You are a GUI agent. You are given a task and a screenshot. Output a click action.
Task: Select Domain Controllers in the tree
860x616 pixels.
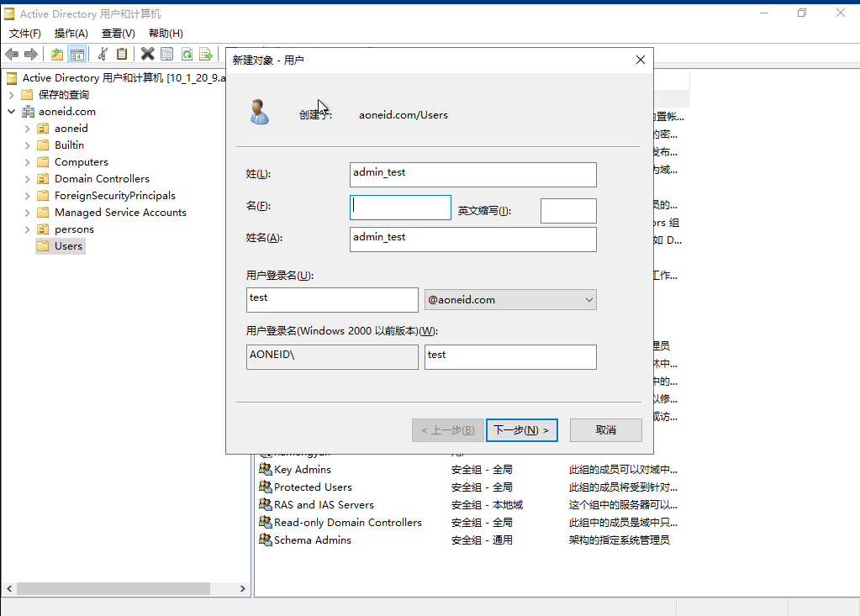point(102,179)
